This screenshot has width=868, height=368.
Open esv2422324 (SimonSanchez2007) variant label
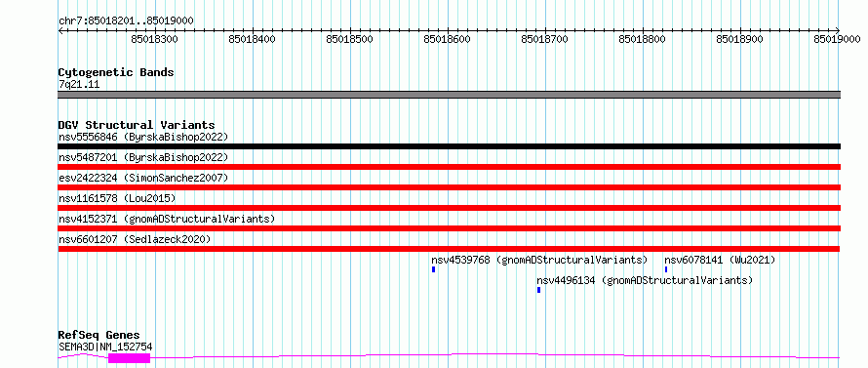coord(142,178)
